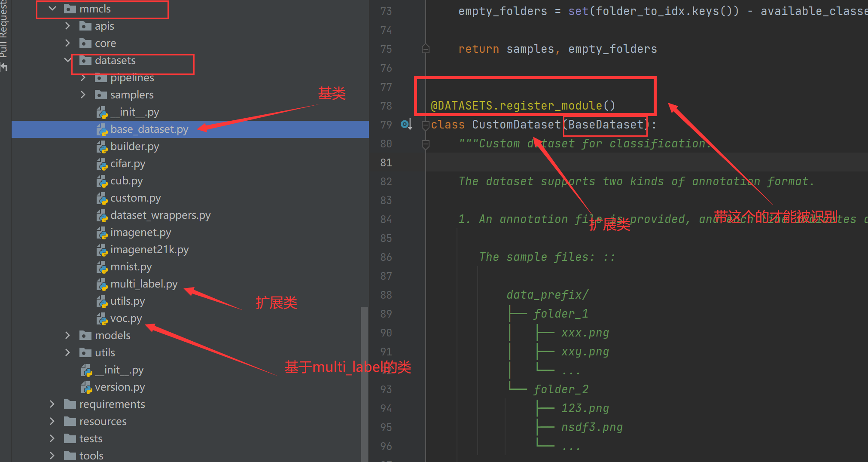Click line number 78 in gutter
The image size is (868, 462).
click(386, 106)
